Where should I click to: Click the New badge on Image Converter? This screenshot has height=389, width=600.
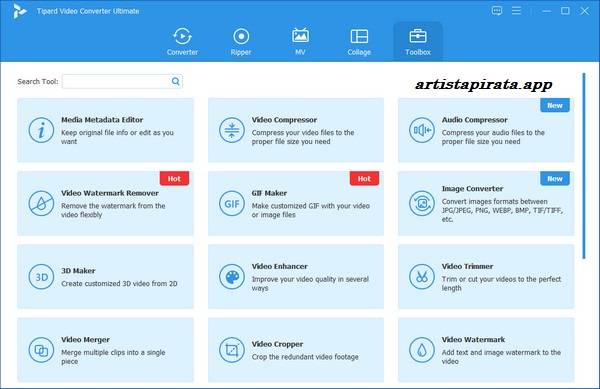[x=555, y=178]
